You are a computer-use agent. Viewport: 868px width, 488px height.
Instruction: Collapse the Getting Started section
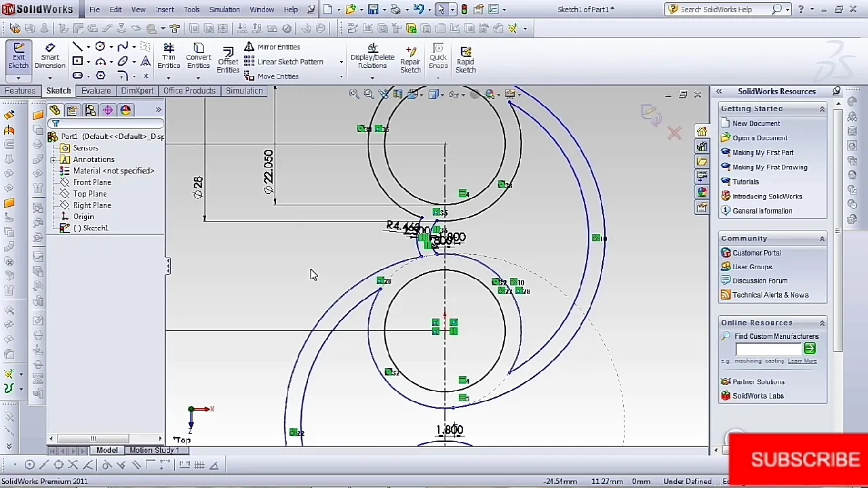[x=822, y=109]
